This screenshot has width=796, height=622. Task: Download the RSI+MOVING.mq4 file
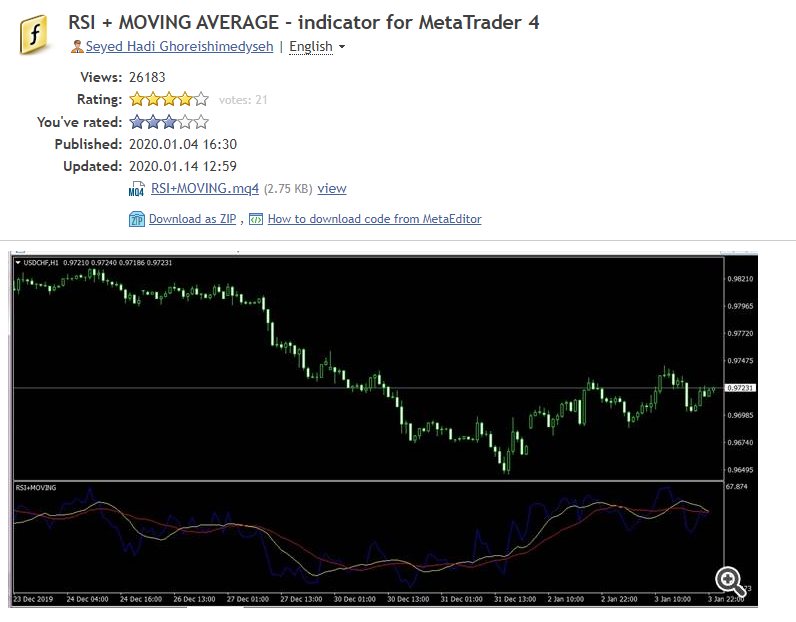(205, 188)
